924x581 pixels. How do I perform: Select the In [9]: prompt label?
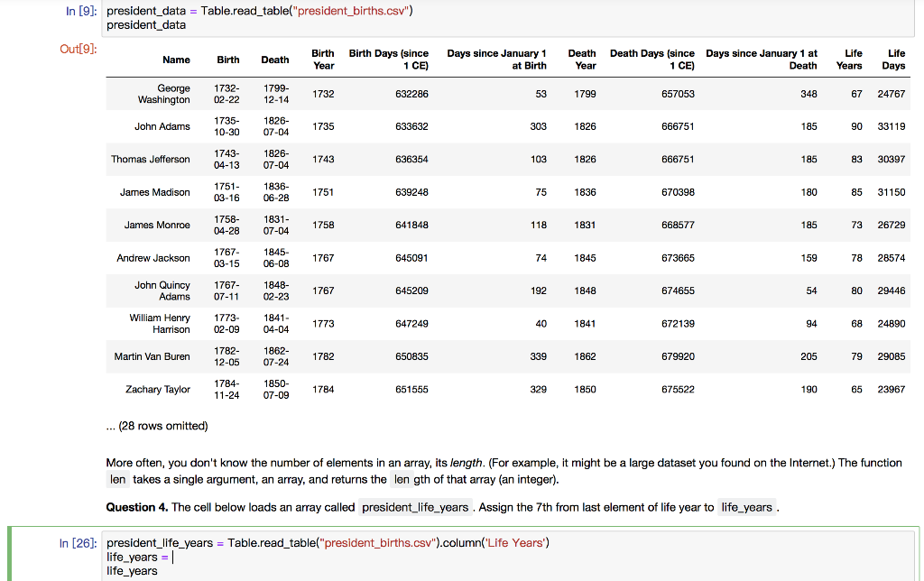point(81,11)
